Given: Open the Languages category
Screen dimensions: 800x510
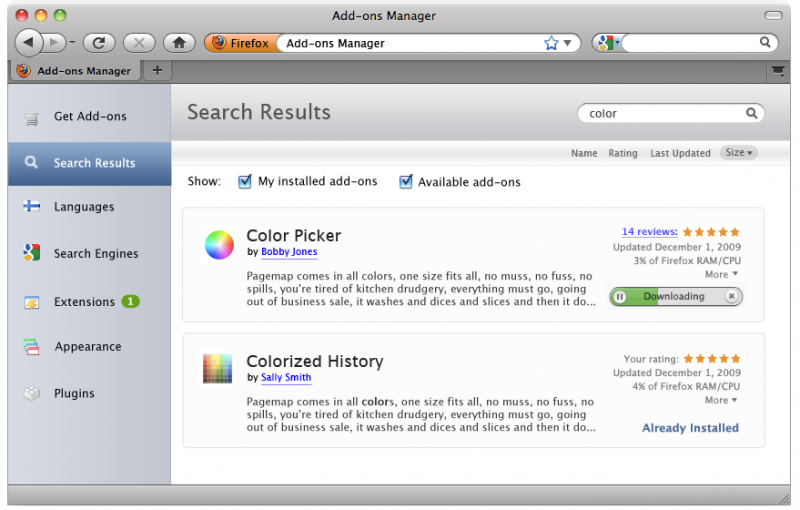Looking at the screenshot, I should click(89, 207).
